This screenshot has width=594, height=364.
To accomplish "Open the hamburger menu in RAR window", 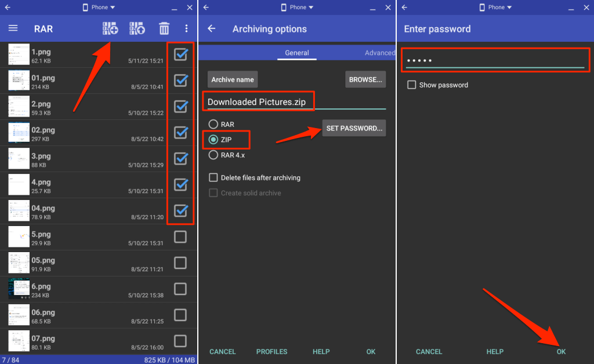I will (x=13, y=28).
